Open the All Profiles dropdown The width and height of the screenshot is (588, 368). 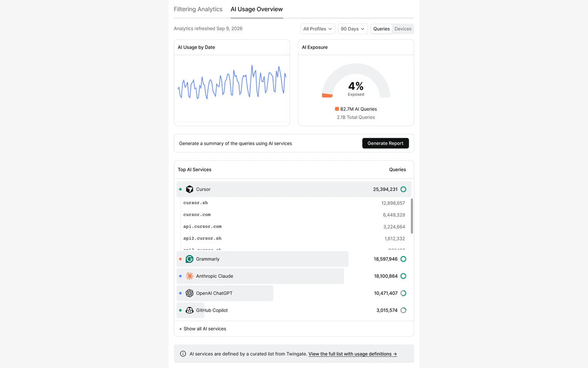pos(318,29)
